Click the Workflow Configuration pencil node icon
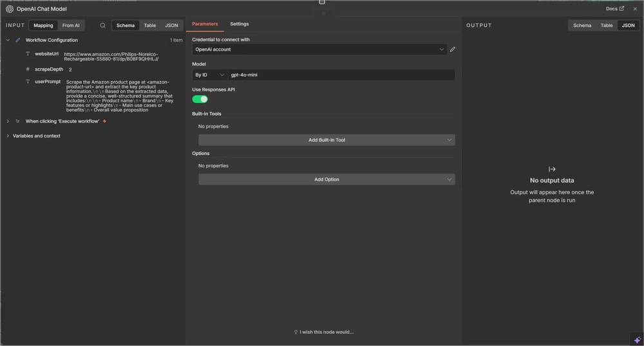 point(18,40)
